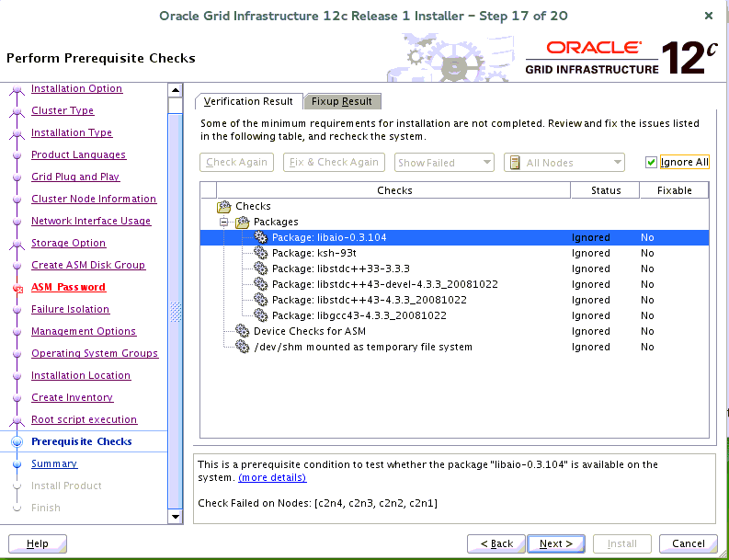Close the installer window with X
This screenshot has height=560, width=729.
709,16
